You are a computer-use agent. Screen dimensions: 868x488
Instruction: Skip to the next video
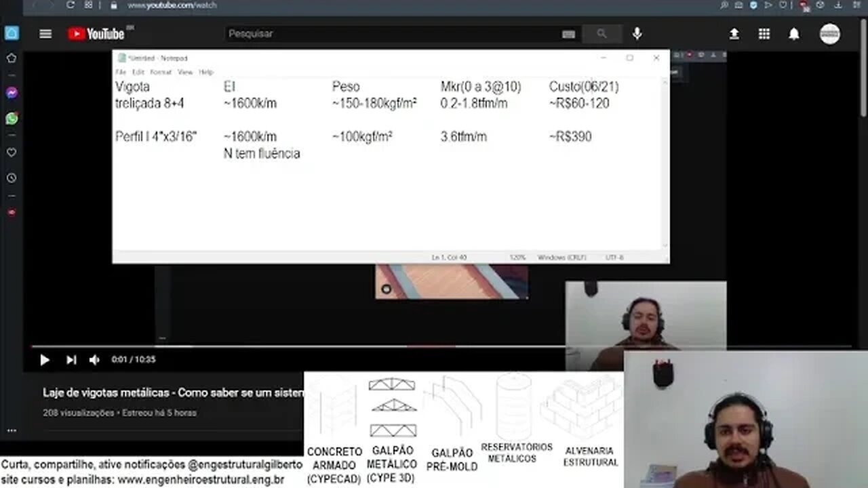click(x=71, y=360)
